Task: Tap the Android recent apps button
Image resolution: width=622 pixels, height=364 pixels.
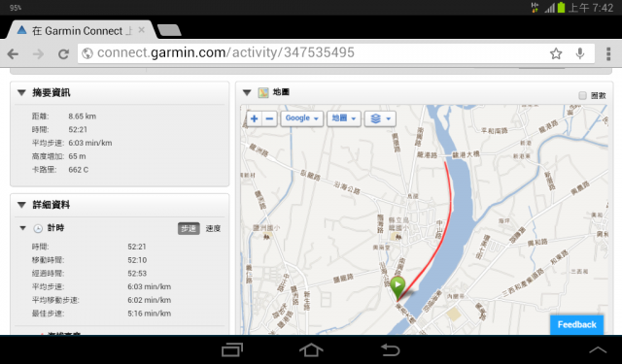Action: point(232,349)
